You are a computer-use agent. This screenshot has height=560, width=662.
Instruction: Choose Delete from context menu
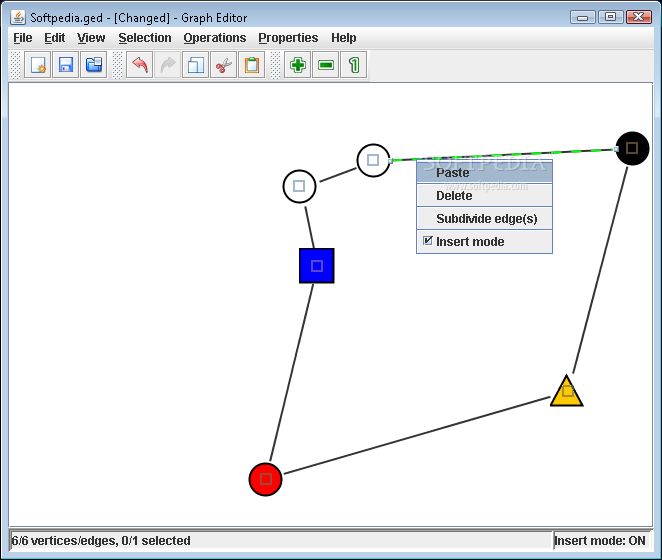point(484,196)
